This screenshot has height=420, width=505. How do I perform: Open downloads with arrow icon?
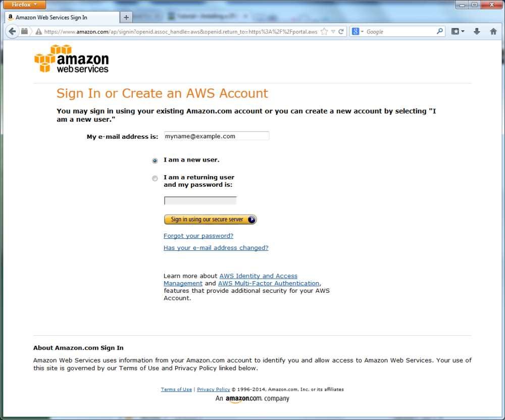pyautogui.click(x=477, y=31)
